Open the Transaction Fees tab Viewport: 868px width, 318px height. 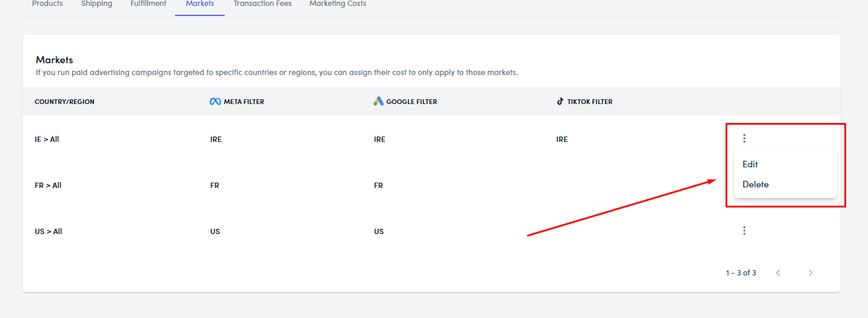(263, 4)
